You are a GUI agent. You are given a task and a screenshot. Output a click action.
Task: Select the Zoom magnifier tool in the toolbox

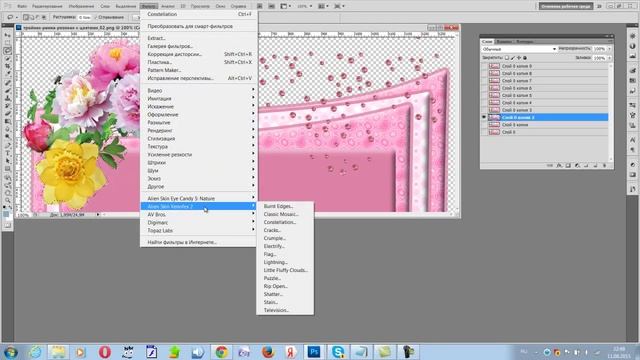(x=7, y=200)
